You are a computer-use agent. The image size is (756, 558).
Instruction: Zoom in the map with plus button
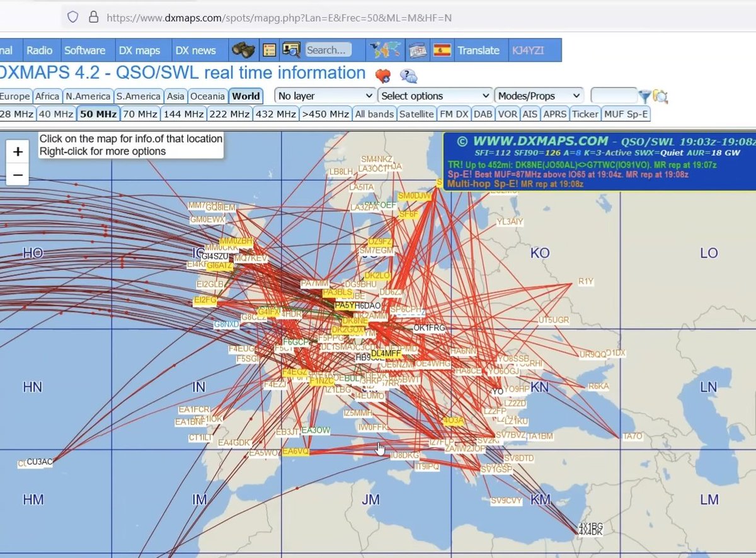click(18, 152)
